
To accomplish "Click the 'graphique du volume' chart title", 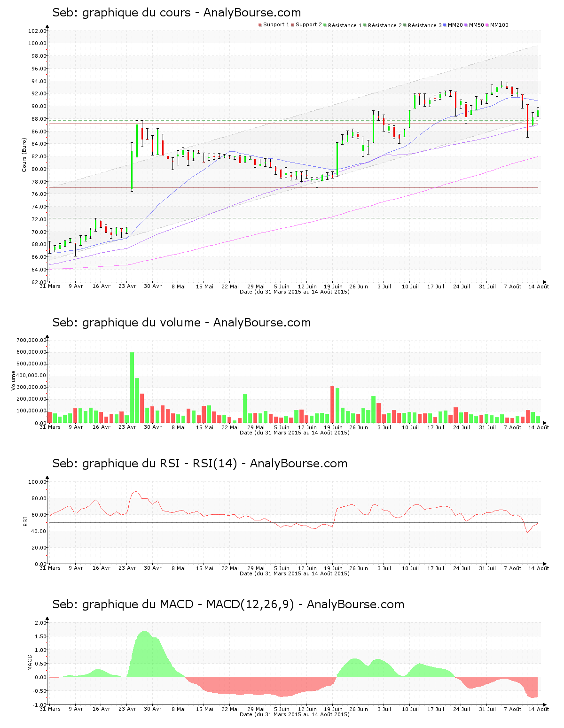I will click(181, 323).
